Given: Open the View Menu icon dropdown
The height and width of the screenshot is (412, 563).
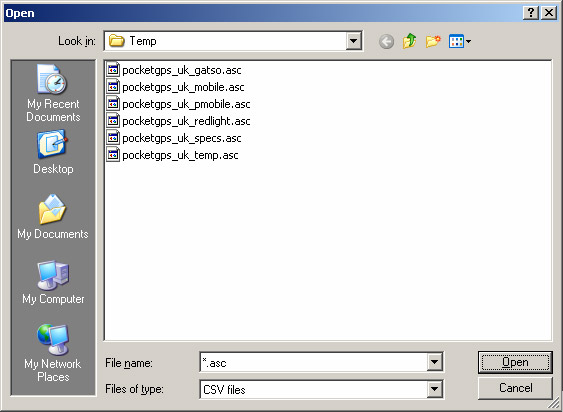Looking at the screenshot, I should (x=460, y=41).
